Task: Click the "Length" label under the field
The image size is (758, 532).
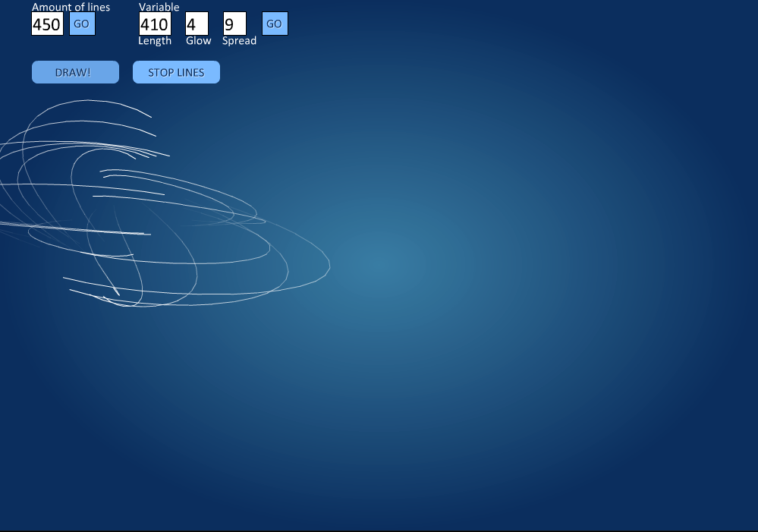Action: (155, 41)
